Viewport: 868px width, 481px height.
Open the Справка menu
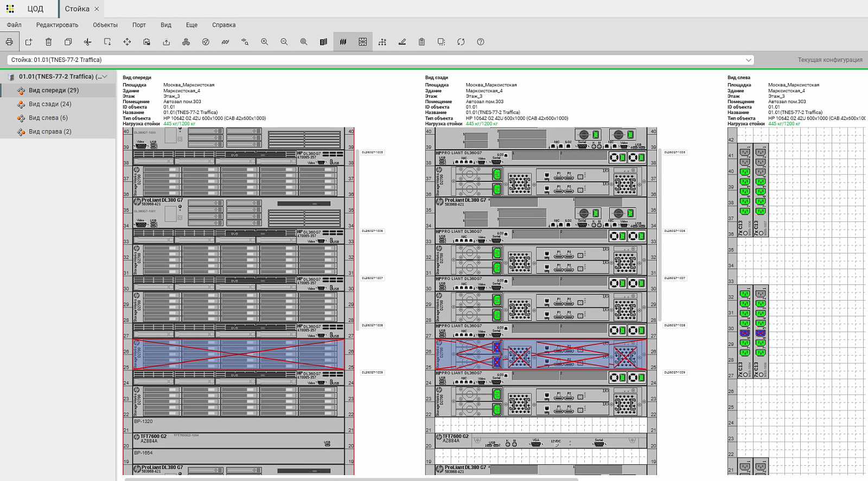click(x=224, y=25)
